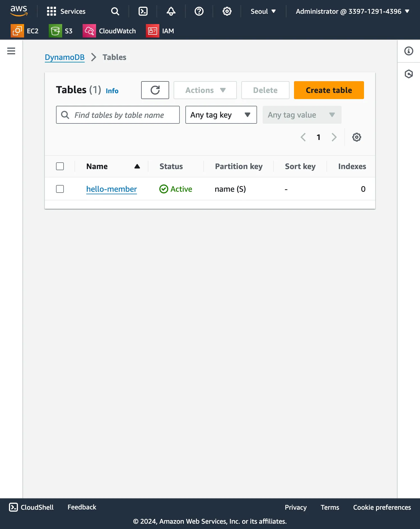Open the Terms footer link
Viewport: 420px width, 529px height.
(x=330, y=507)
